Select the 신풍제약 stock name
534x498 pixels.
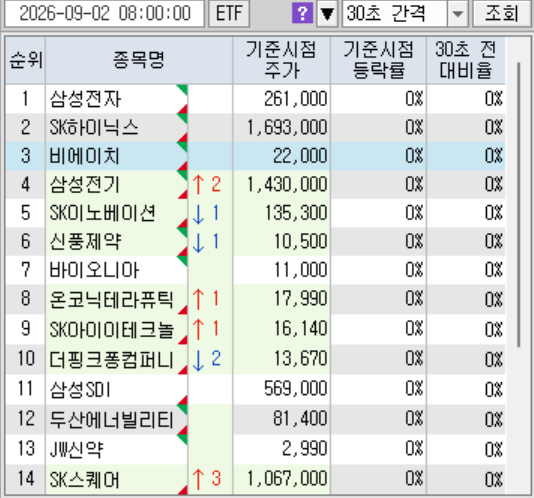coord(85,242)
